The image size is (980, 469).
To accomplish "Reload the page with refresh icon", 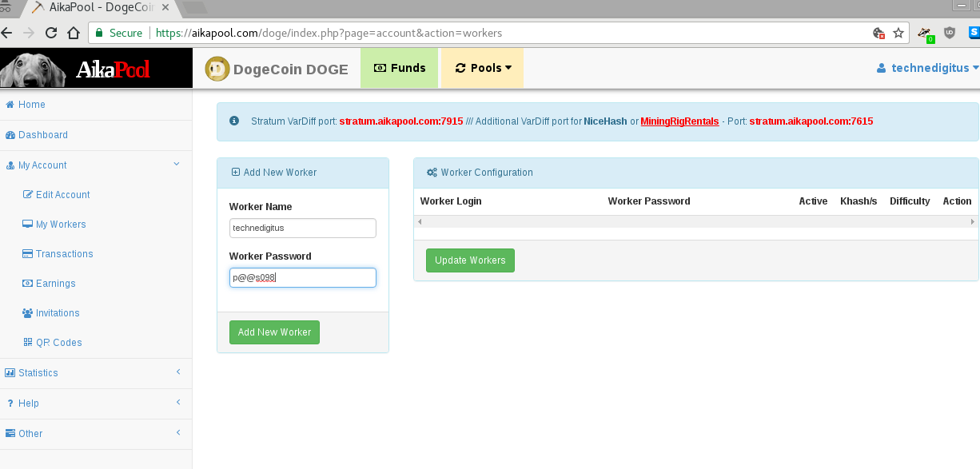I will point(51,33).
